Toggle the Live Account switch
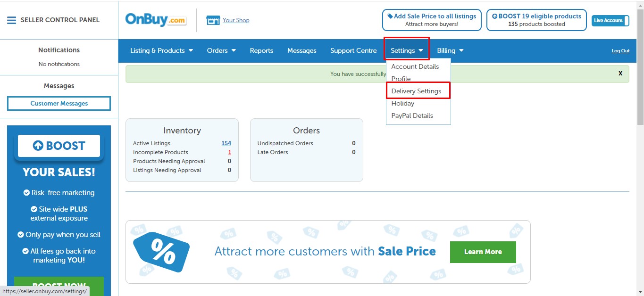The width and height of the screenshot is (644, 296). click(x=611, y=20)
